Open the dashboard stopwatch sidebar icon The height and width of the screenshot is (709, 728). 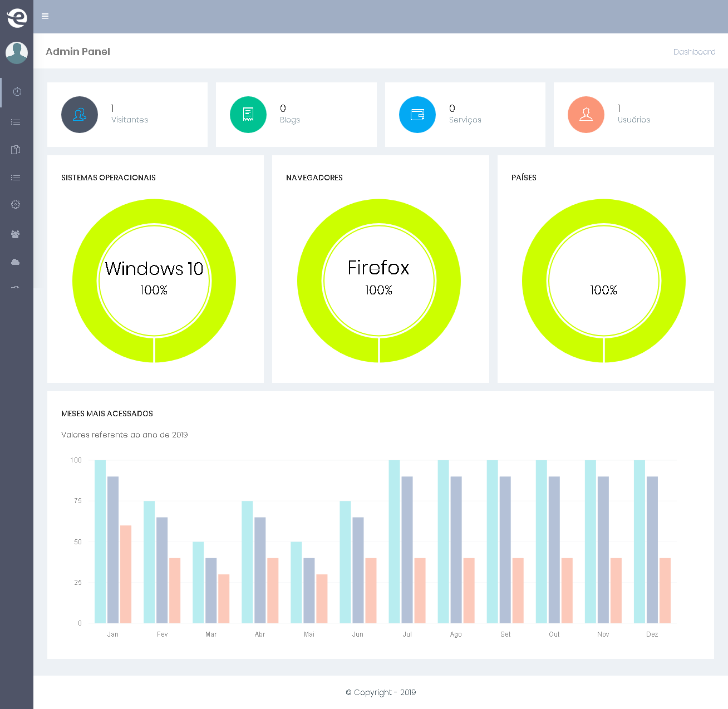[x=17, y=91]
